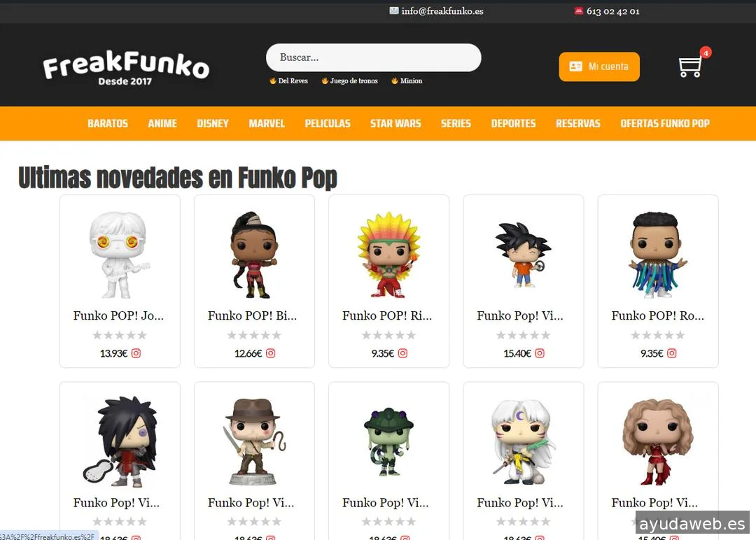
Task: Select the Del Reves trending search link
Action: (x=289, y=81)
